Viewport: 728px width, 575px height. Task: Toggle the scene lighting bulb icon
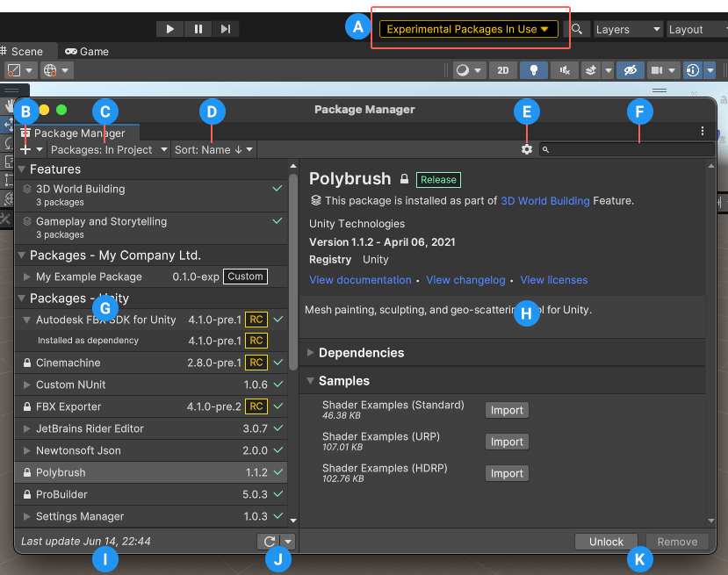[x=533, y=70]
